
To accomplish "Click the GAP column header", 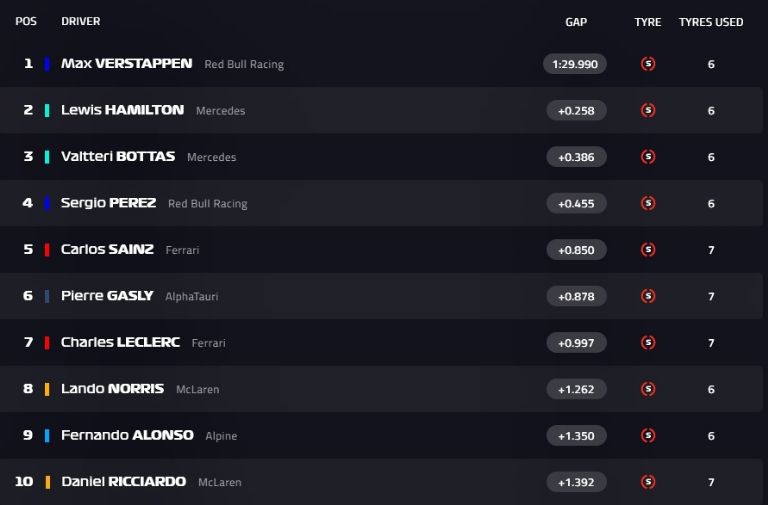I will 576,22.
